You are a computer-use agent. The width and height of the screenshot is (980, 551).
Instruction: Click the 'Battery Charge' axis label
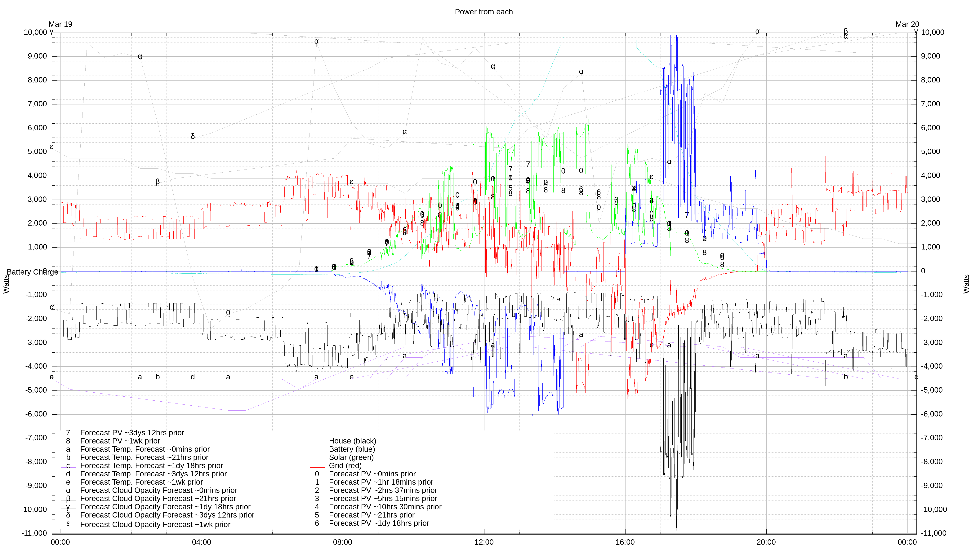[x=32, y=272]
